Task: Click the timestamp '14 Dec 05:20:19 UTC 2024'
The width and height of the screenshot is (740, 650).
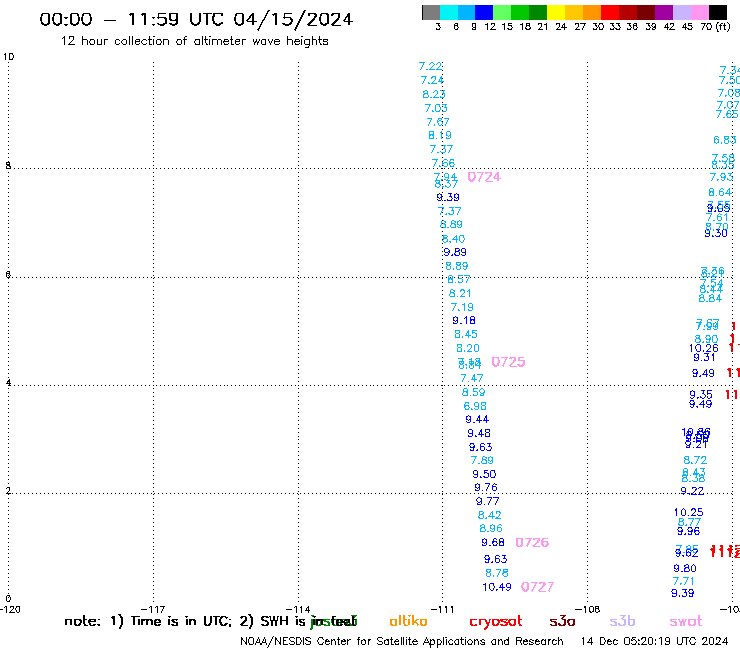Action: point(654,641)
